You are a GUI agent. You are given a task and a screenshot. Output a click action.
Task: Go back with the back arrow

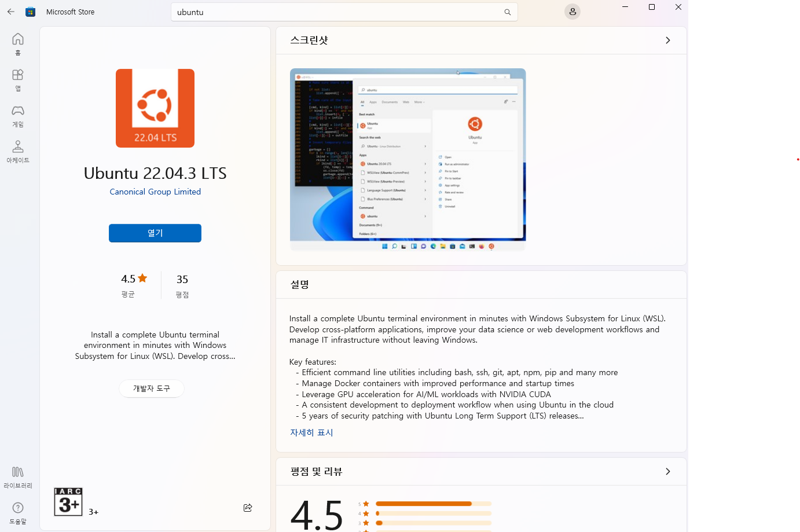tap(11, 12)
